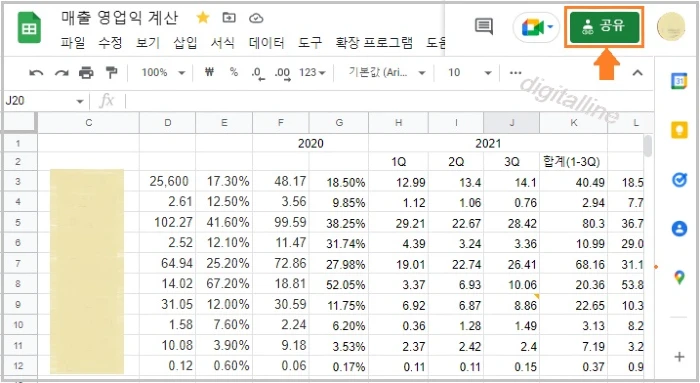
Task: Open the account profile avatar
Action: [x=671, y=27]
